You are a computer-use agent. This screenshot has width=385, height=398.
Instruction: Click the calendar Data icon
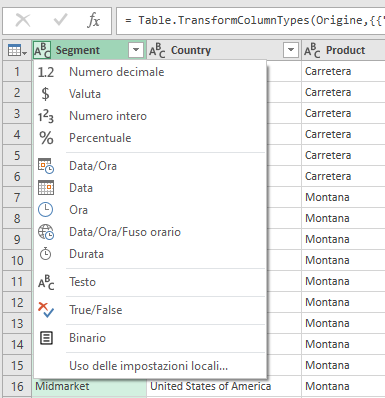(46, 188)
